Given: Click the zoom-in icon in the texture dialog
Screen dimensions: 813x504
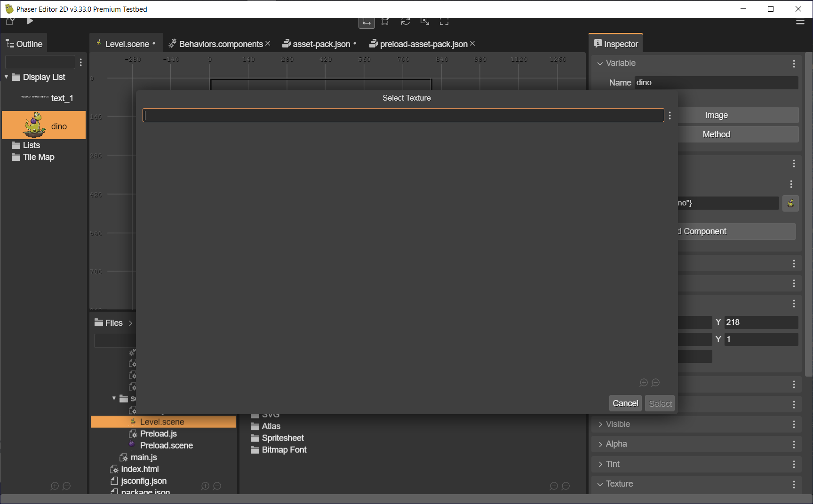Looking at the screenshot, I should tap(644, 383).
